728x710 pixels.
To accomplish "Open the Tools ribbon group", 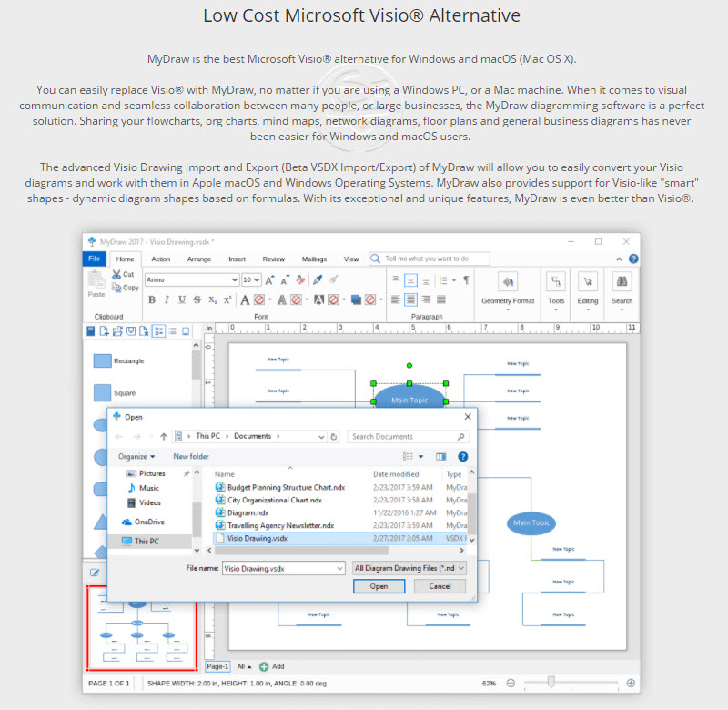I will [x=556, y=289].
